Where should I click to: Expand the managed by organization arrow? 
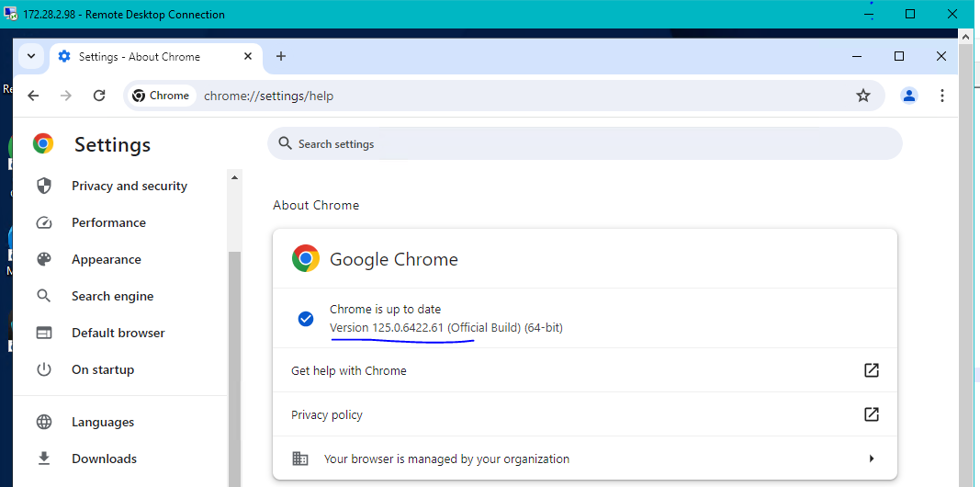click(x=872, y=459)
